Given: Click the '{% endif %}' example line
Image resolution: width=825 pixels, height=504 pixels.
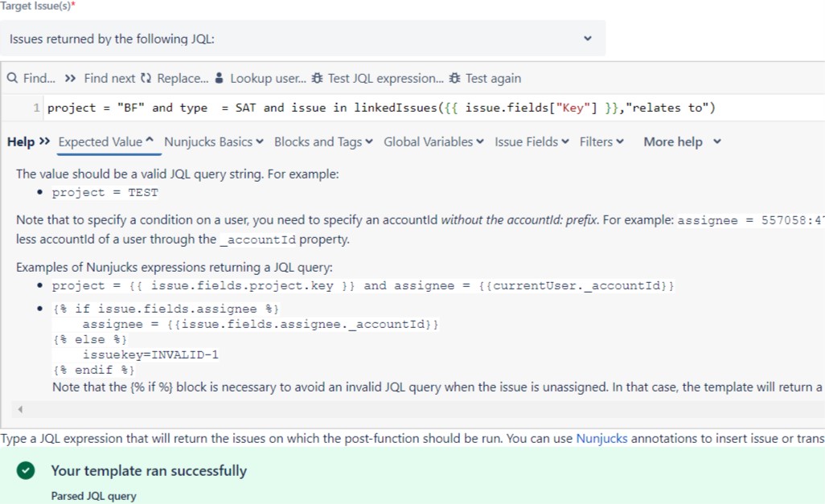Looking at the screenshot, I should coord(93,370).
